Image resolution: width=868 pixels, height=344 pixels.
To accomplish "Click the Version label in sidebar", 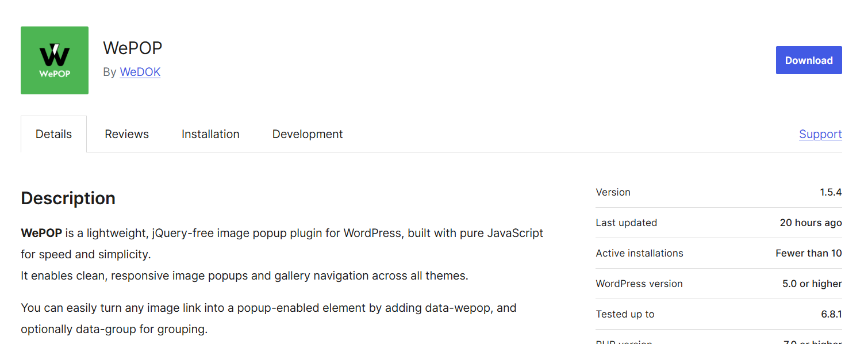I will coord(613,192).
